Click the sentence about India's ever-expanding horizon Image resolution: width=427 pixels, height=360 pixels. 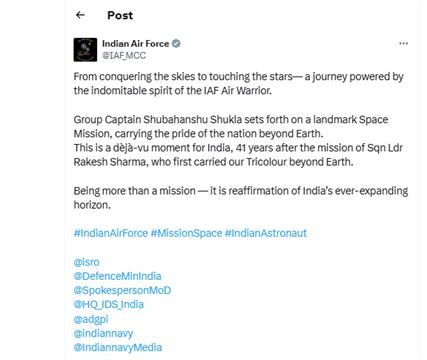[241, 198]
